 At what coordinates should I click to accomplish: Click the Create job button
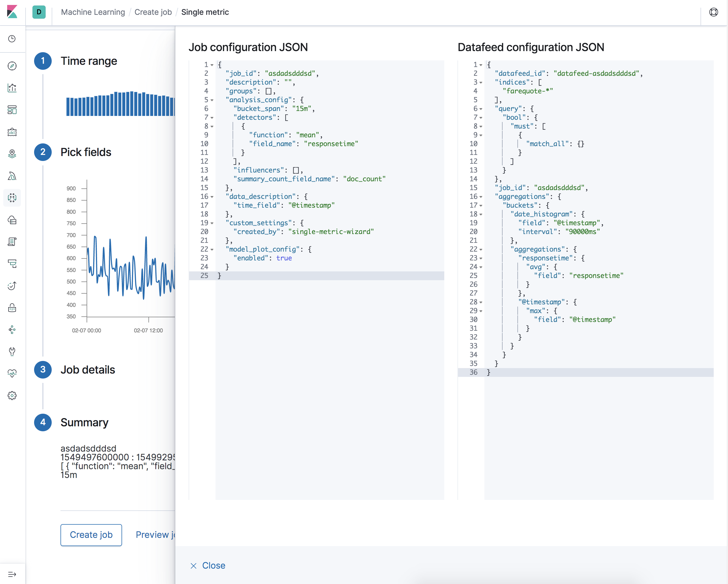pyautogui.click(x=91, y=535)
